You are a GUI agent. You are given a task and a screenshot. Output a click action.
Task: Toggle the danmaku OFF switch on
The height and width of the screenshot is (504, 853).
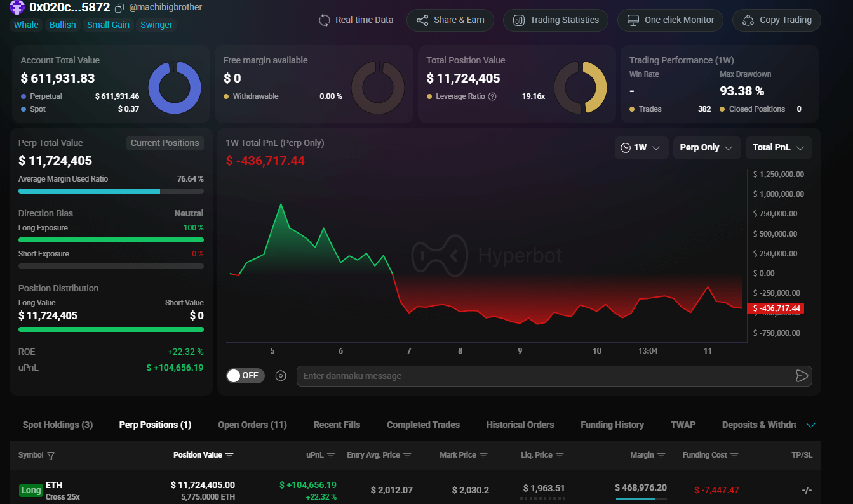(x=245, y=376)
